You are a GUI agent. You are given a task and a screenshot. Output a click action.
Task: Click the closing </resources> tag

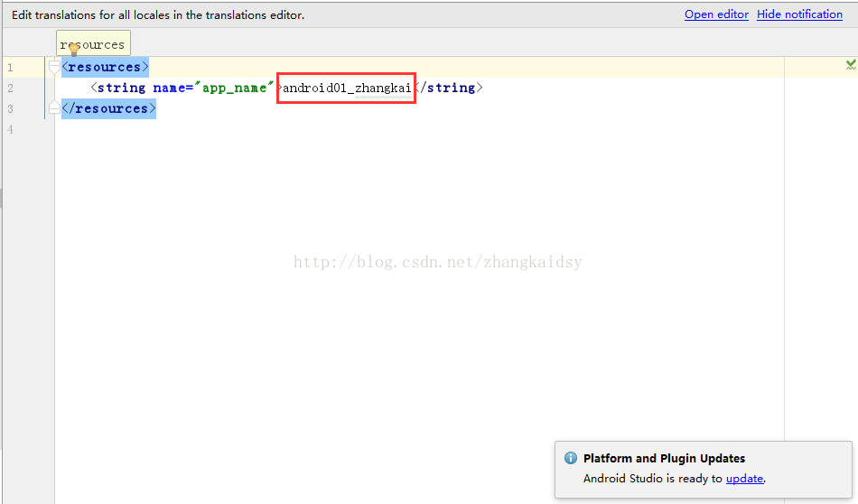pyautogui.click(x=108, y=108)
